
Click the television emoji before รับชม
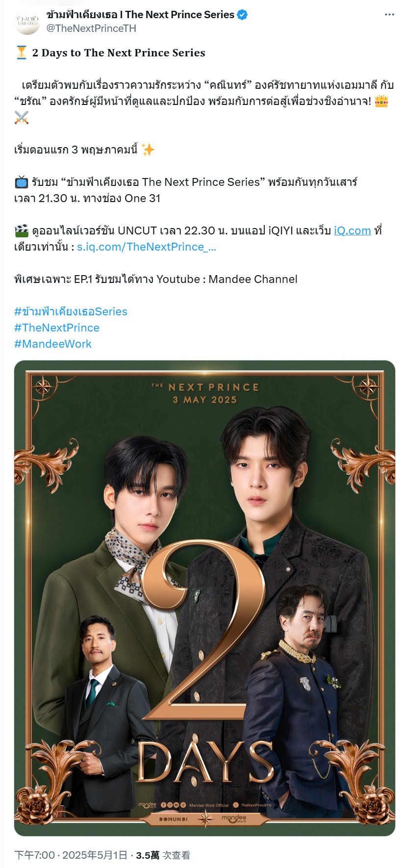pyautogui.click(x=22, y=182)
